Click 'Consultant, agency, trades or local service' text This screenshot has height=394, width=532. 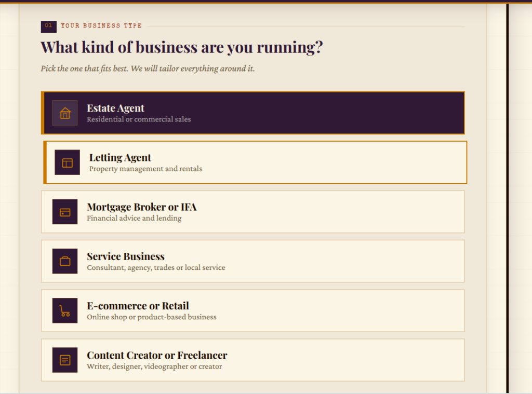point(156,267)
